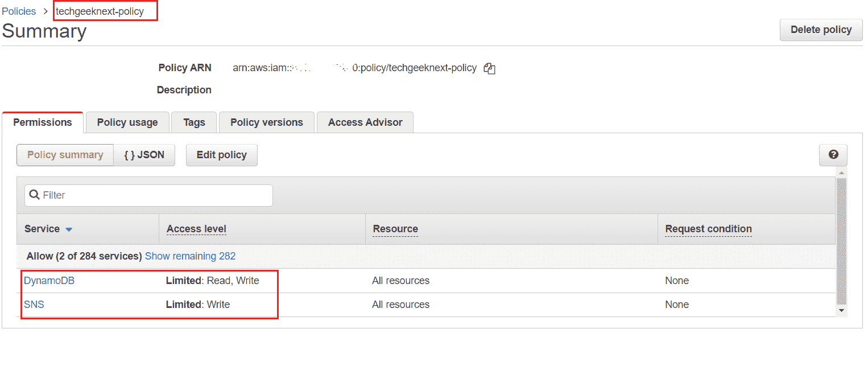
Task: Focus the Filter input field
Action: point(148,195)
